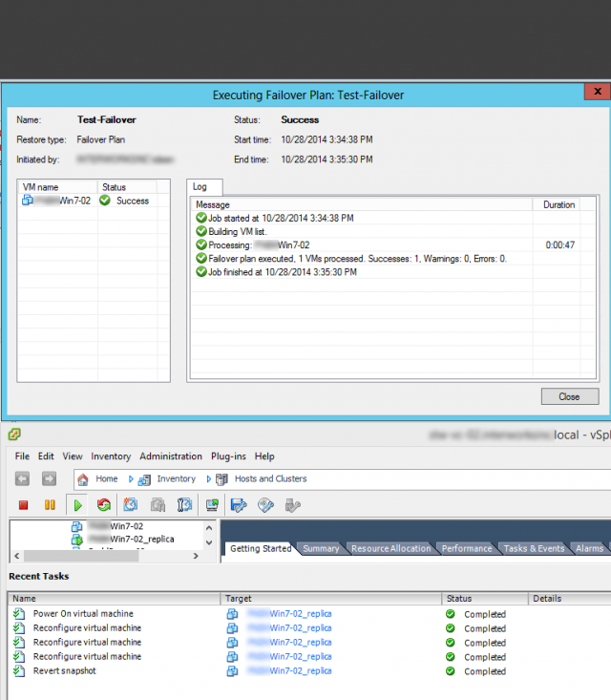Click the Launch VM Console icon
This screenshot has width=611, height=700.
212,505
